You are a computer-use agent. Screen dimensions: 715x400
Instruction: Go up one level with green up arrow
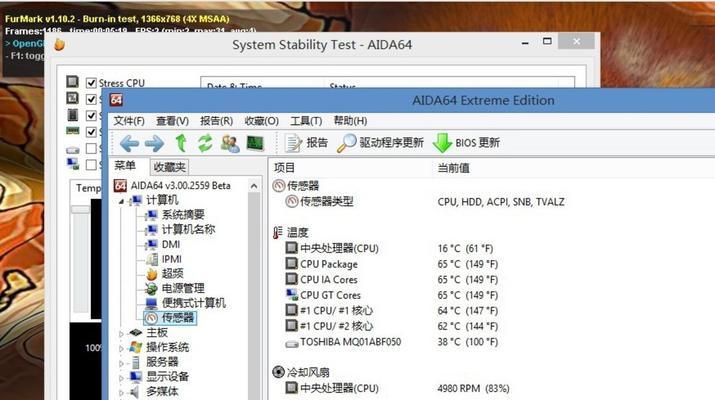(181, 143)
